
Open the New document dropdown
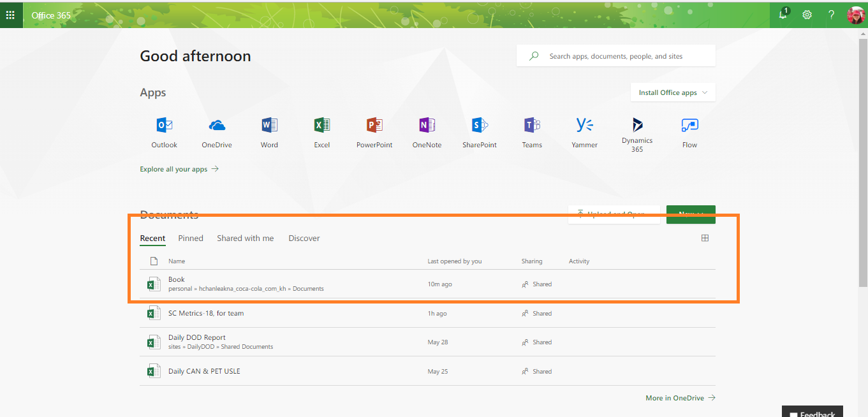pos(691,214)
